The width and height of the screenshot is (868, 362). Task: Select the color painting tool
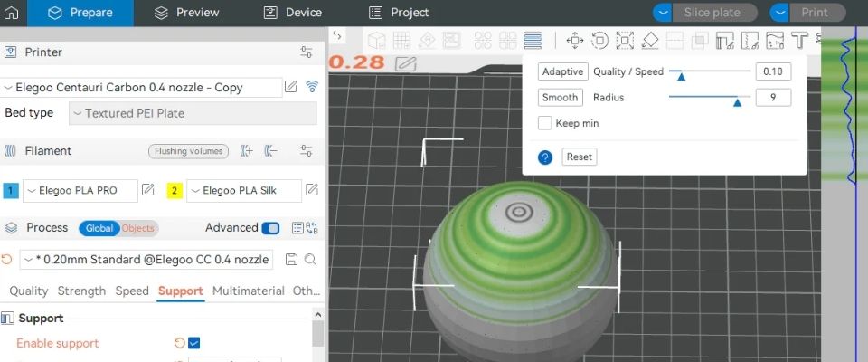(775, 40)
